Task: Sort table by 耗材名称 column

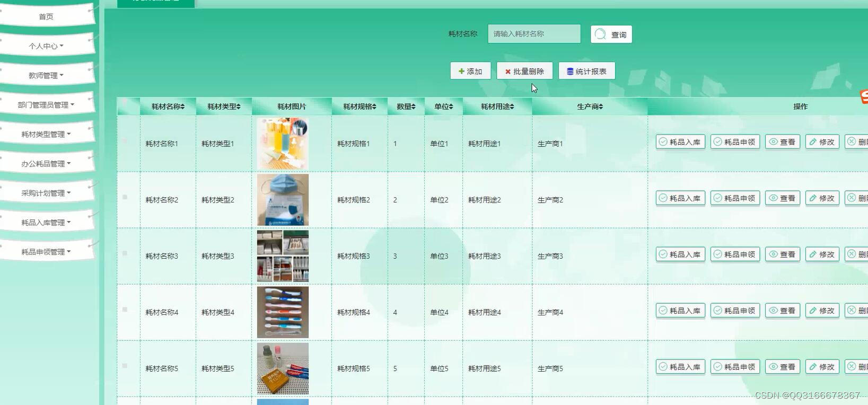Action: tap(168, 107)
